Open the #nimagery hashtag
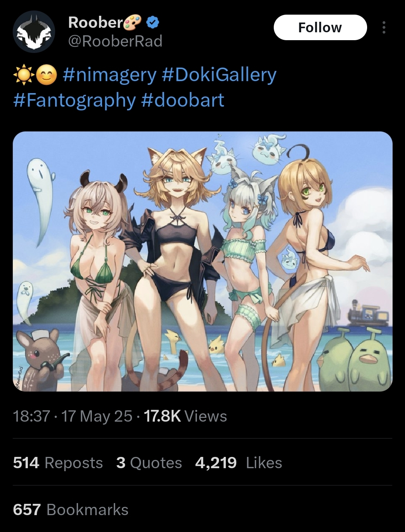405x532 pixels. [x=109, y=75]
